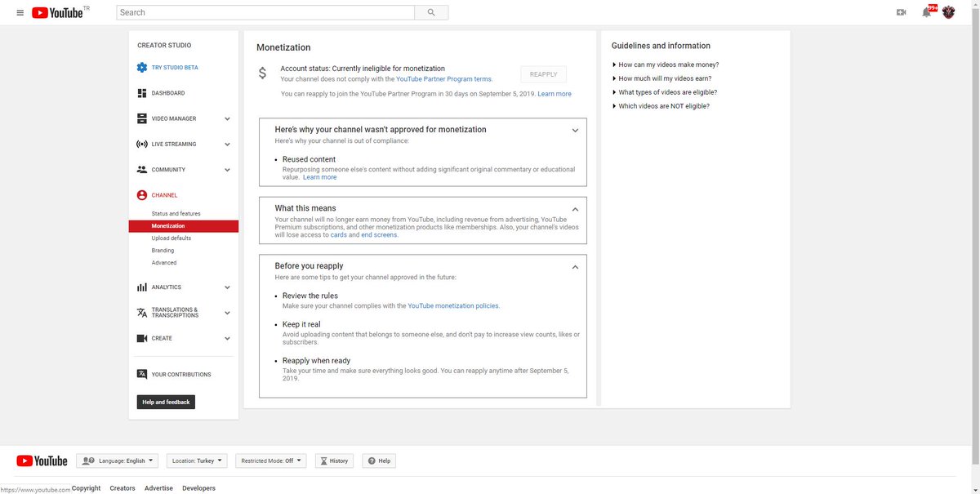Viewport: 980px width, 494px height.
Task: Click the footer History button
Action: click(x=335, y=461)
